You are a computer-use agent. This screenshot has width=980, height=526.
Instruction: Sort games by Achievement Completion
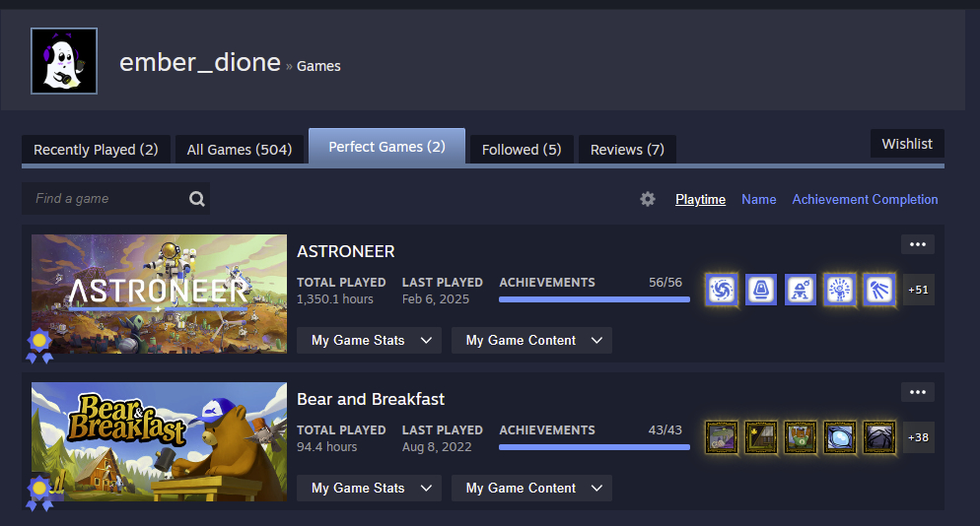(865, 199)
